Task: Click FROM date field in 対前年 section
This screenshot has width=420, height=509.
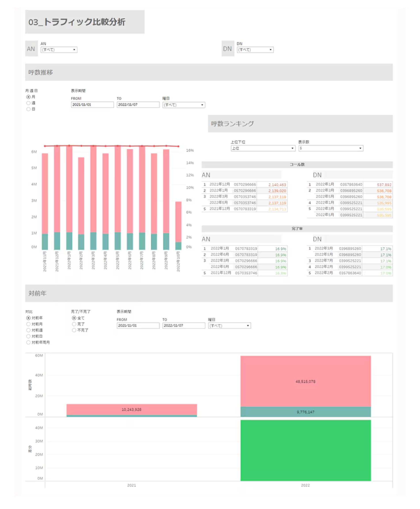Action: [x=138, y=326]
